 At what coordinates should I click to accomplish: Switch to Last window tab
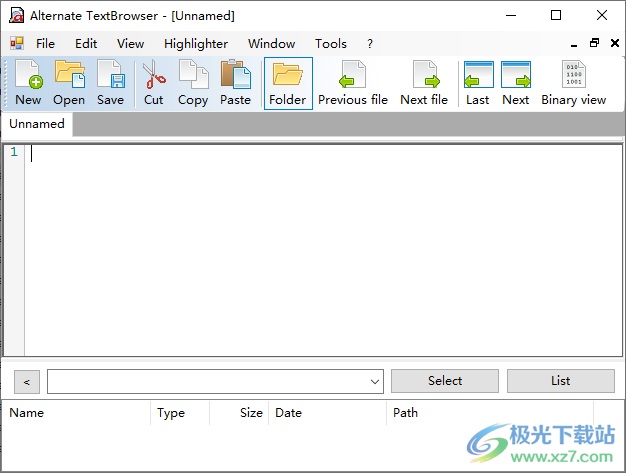coord(478,83)
